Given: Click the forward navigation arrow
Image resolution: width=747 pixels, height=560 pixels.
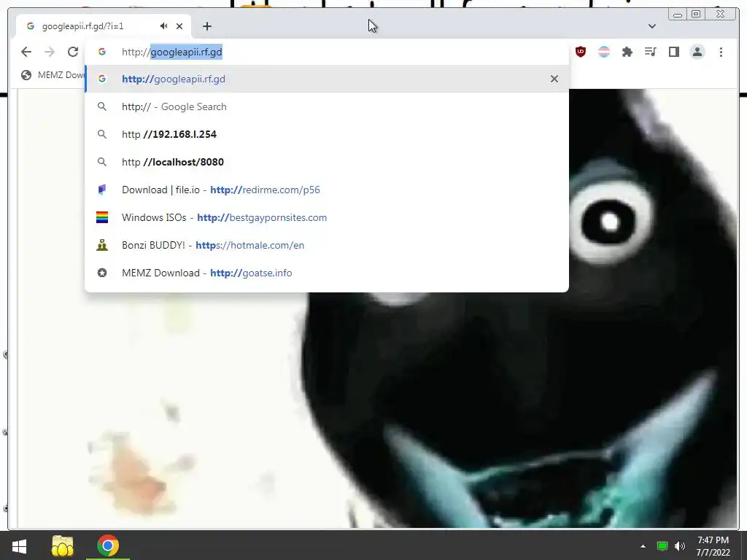Looking at the screenshot, I should pos(50,52).
